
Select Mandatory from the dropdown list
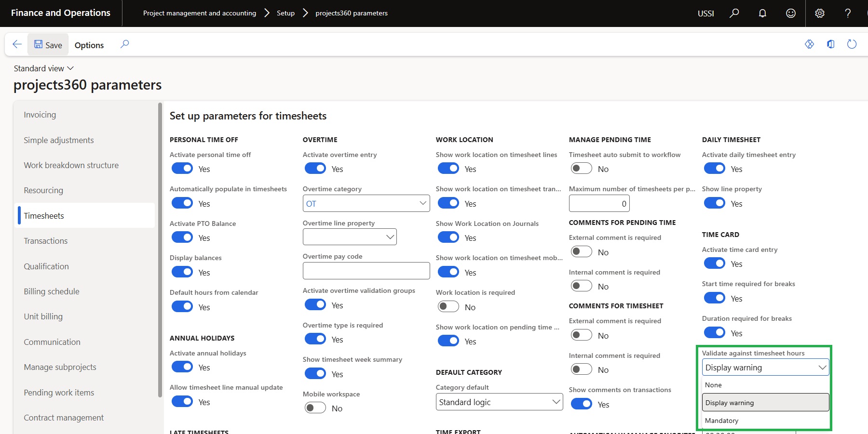click(721, 421)
